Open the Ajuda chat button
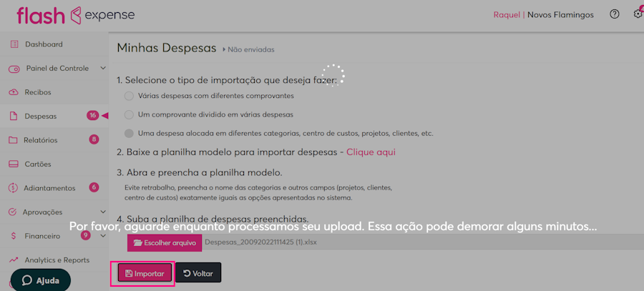 click(41, 280)
